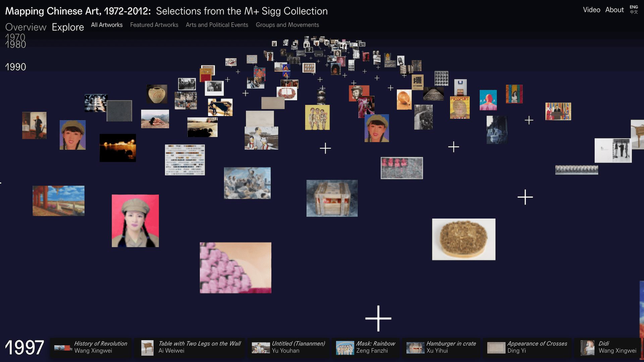Image resolution: width=644 pixels, height=362 pixels.
Task: Click the plus marker left of the flags podium image
Action: pyautogui.click(x=529, y=120)
